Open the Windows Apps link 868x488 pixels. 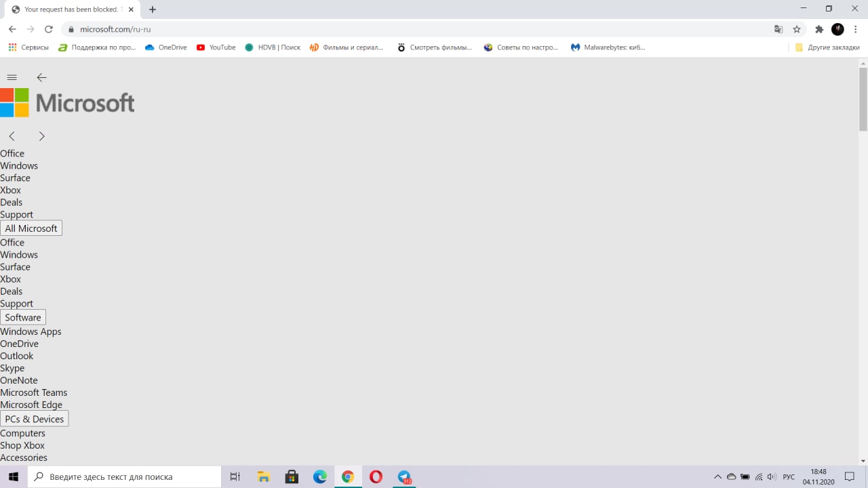click(31, 331)
